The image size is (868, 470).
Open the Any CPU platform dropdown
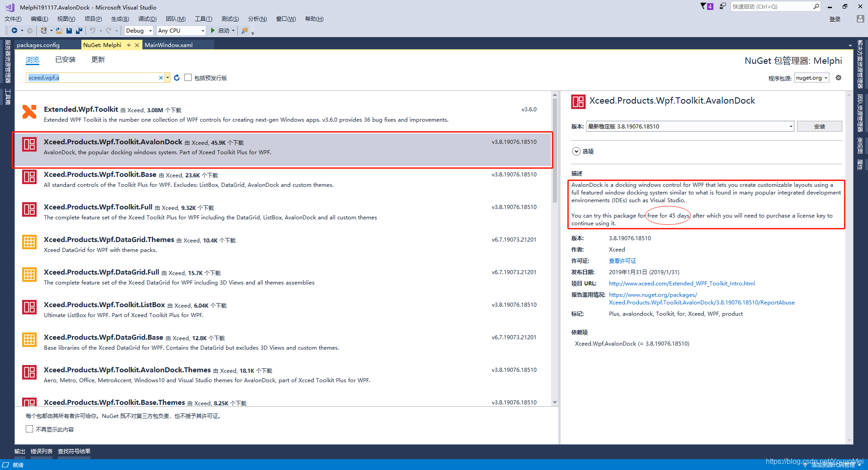point(181,30)
